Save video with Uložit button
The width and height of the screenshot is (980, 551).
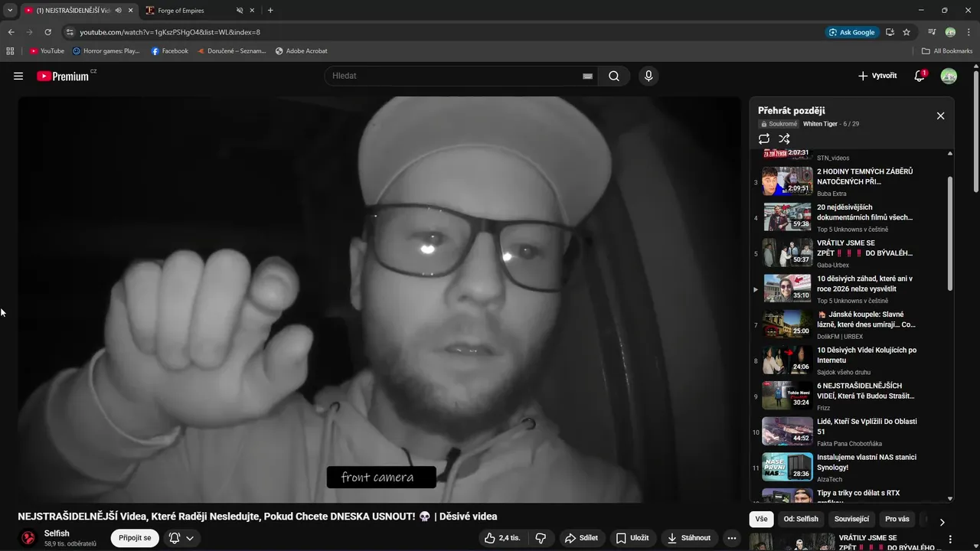(x=632, y=538)
